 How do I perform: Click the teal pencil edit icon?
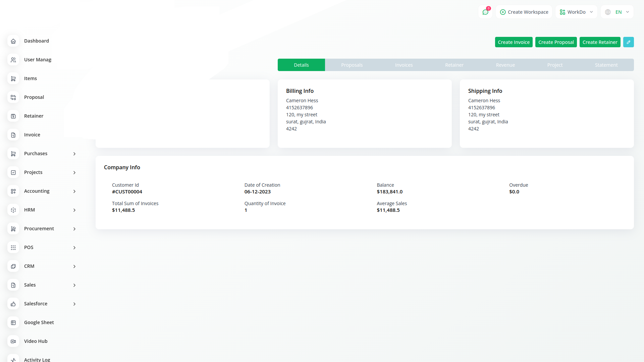click(628, 42)
